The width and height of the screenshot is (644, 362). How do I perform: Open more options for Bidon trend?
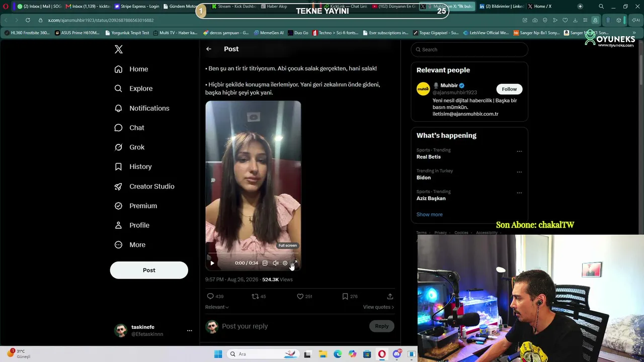519,172
